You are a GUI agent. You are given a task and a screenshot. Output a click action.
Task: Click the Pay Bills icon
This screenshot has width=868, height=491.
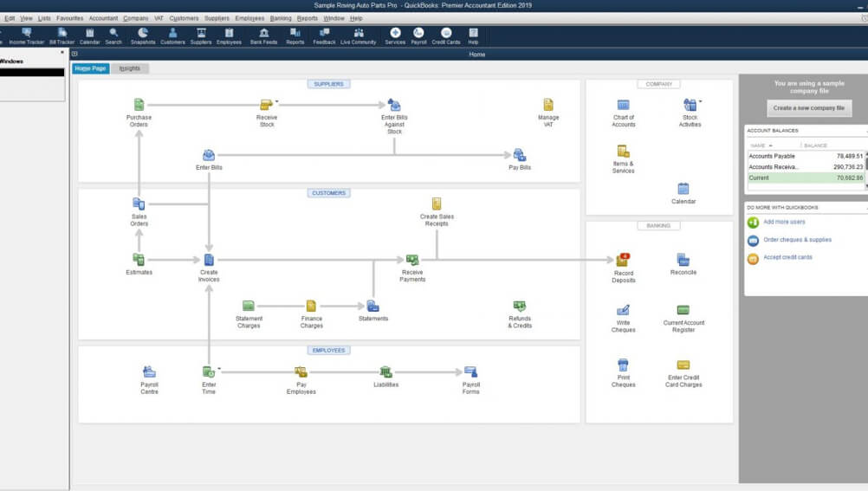(520, 155)
